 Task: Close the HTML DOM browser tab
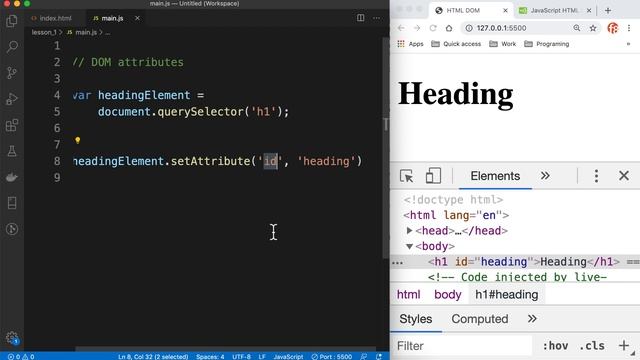pyautogui.click(x=505, y=11)
